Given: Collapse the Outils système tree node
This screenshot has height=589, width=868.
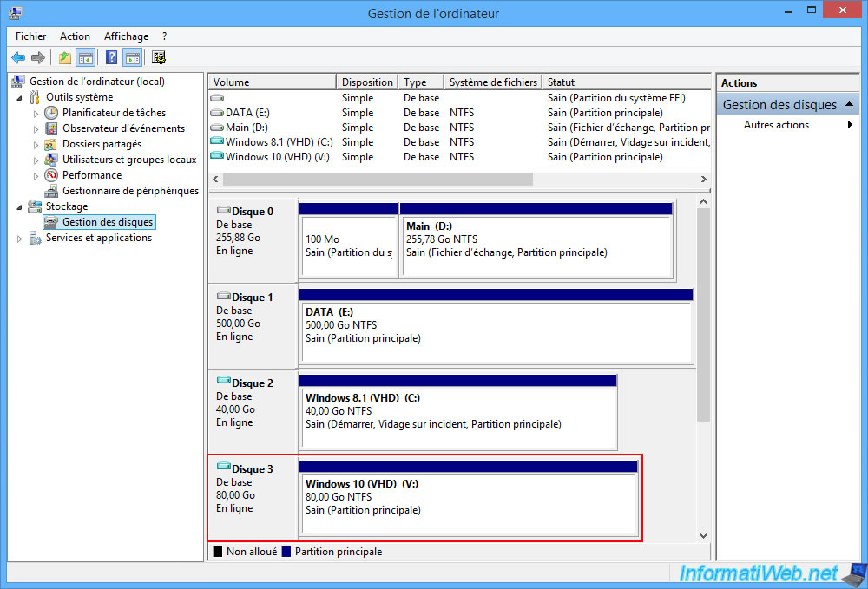Looking at the screenshot, I should pos(20,98).
